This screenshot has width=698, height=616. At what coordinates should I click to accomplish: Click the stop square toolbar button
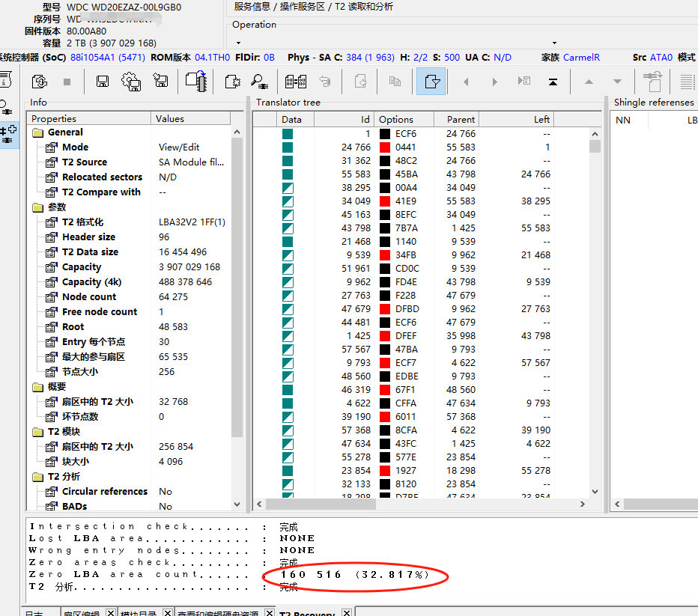(67, 82)
